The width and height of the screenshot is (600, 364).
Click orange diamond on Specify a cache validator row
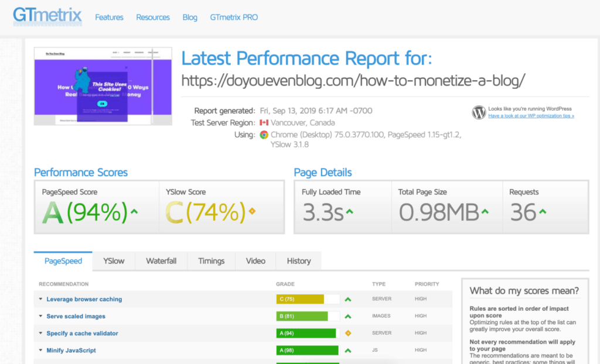[348, 333]
